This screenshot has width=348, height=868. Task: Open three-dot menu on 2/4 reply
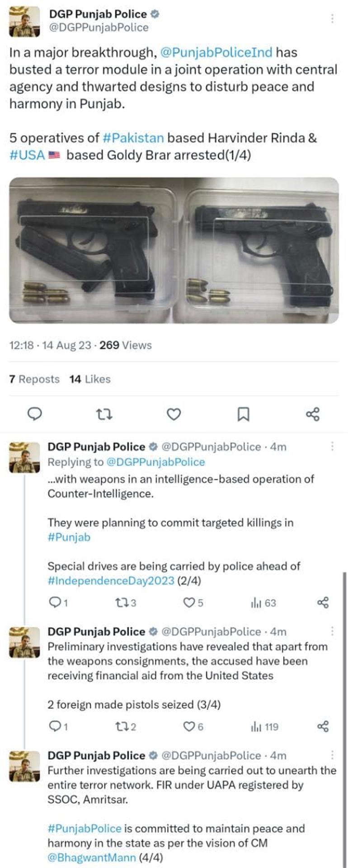tap(332, 446)
